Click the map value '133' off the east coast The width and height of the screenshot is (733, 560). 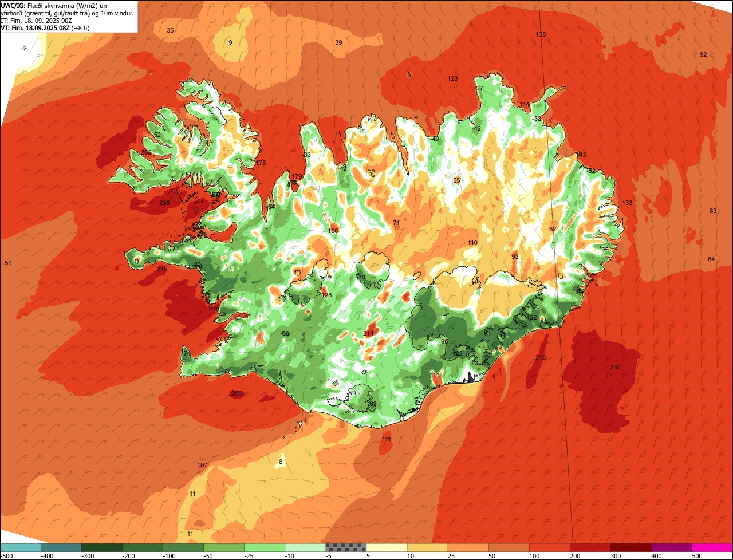pos(628,203)
